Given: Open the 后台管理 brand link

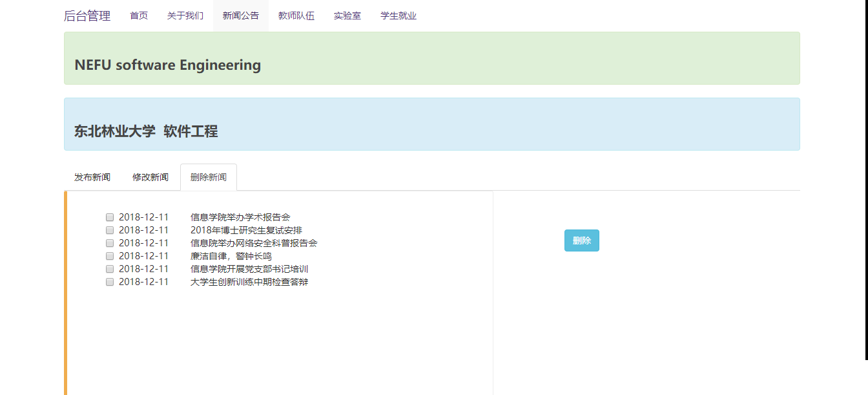Looking at the screenshot, I should [x=87, y=16].
